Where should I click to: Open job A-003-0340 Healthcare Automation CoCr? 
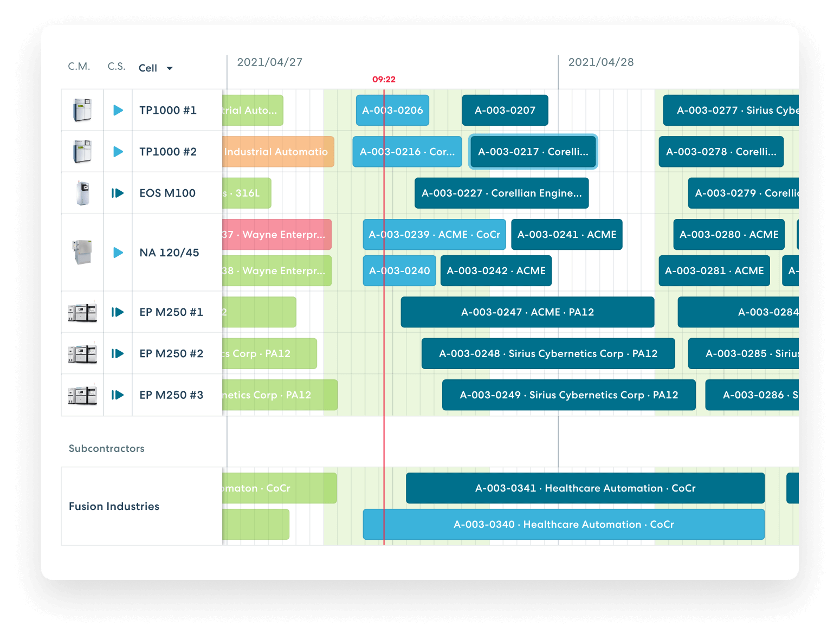point(564,525)
